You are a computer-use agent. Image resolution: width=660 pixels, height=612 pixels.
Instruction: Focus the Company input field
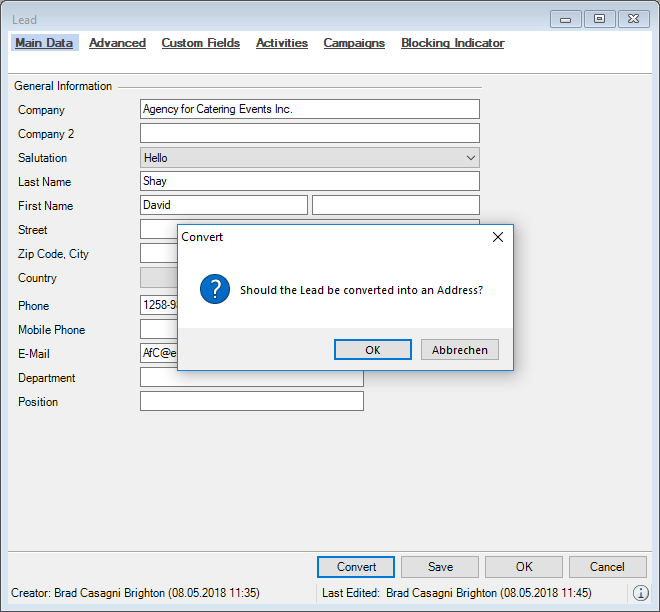click(309, 110)
